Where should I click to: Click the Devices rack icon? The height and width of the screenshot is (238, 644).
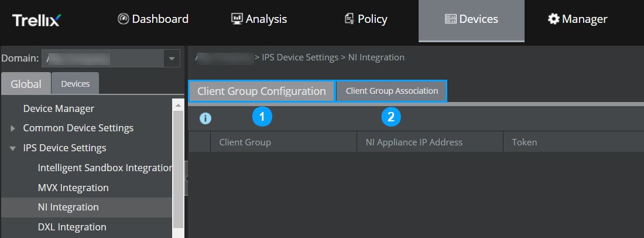(451, 19)
